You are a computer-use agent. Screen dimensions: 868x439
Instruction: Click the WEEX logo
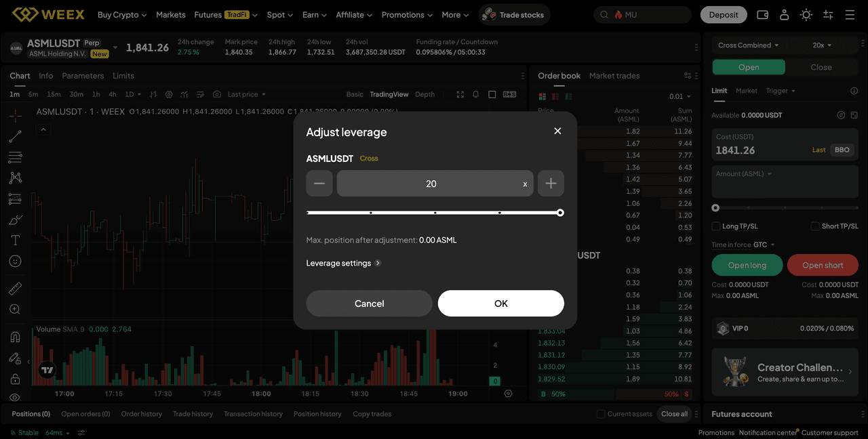pyautogui.click(x=48, y=14)
